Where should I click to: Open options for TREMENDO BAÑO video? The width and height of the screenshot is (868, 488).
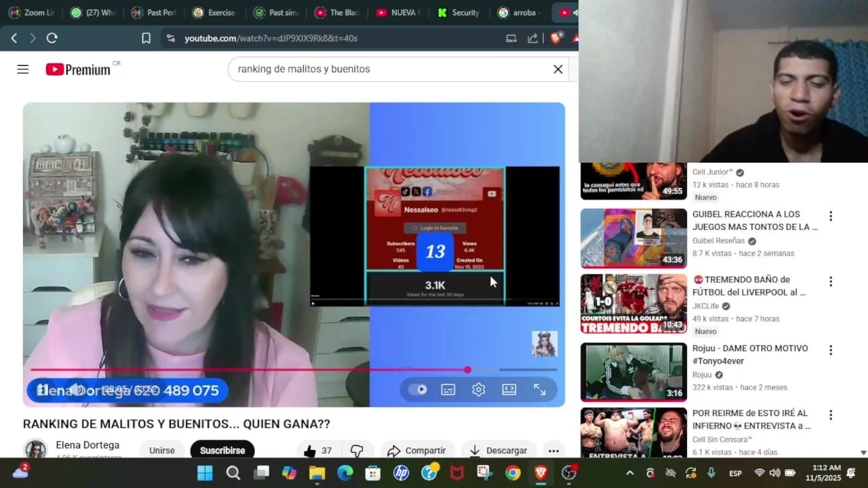coord(831,281)
